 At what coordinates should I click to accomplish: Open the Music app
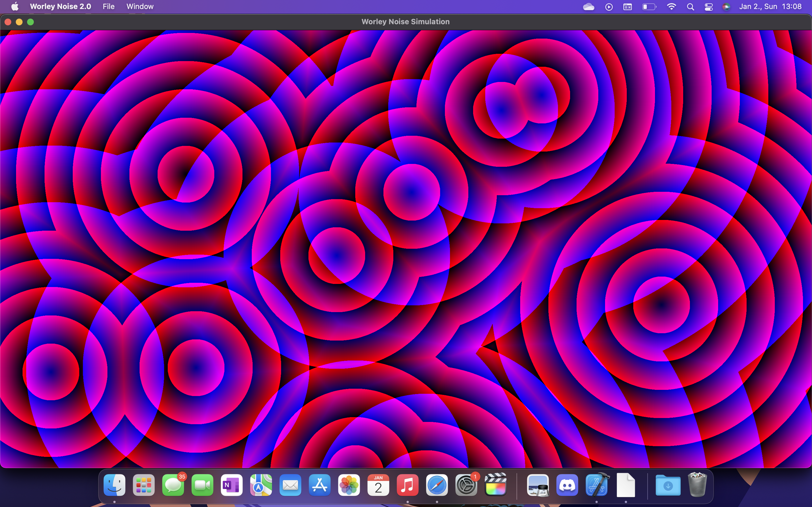click(x=407, y=485)
